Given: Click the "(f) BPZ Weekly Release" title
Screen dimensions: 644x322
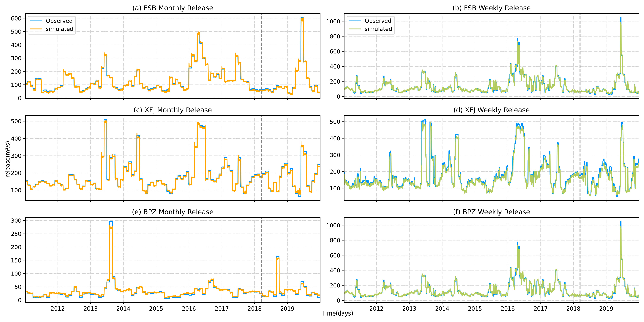Looking at the screenshot, I should [491, 212].
